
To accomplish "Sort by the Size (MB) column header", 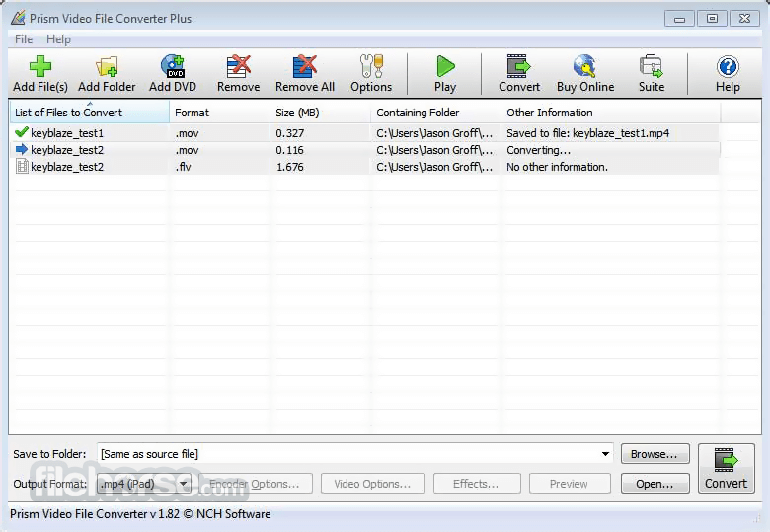I will (320, 113).
